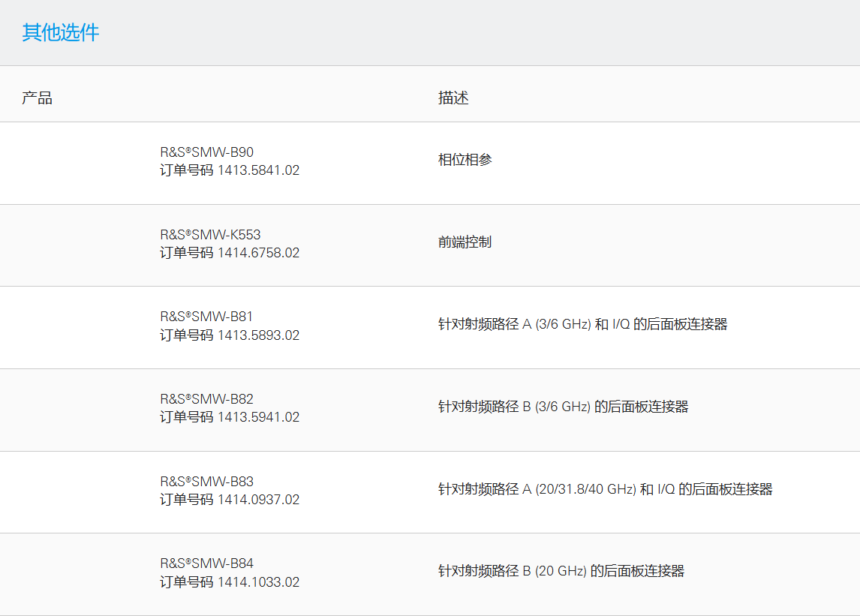Click the path A (20/31.8/40 GHz) description
Viewport: 860px width, 616px height.
click(605, 489)
